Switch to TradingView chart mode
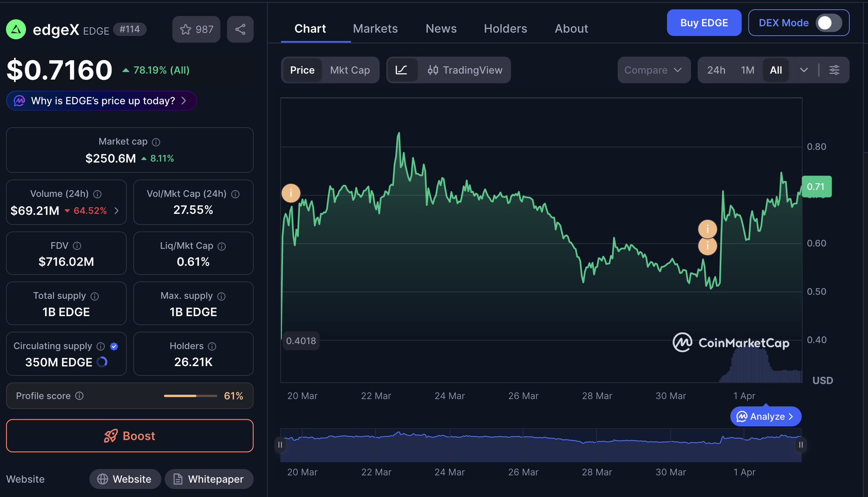Viewport: 868px width, 497px height. pos(465,70)
